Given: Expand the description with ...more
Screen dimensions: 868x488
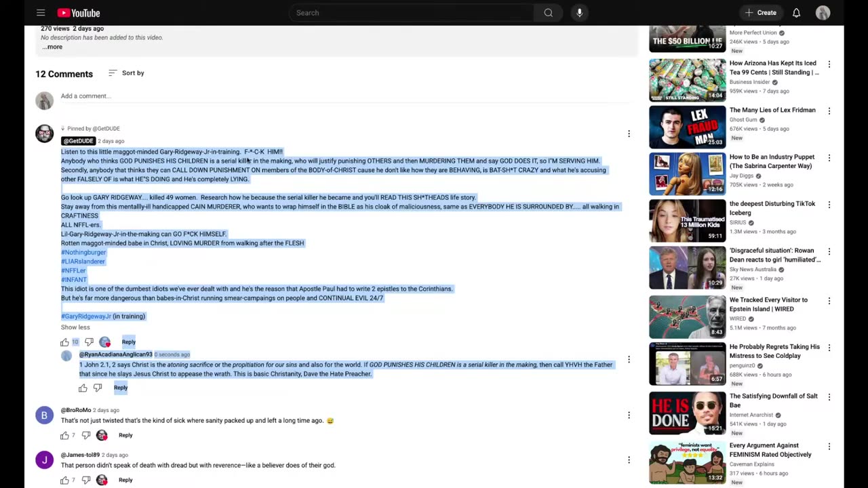Looking at the screenshot, I should (52, 47).
